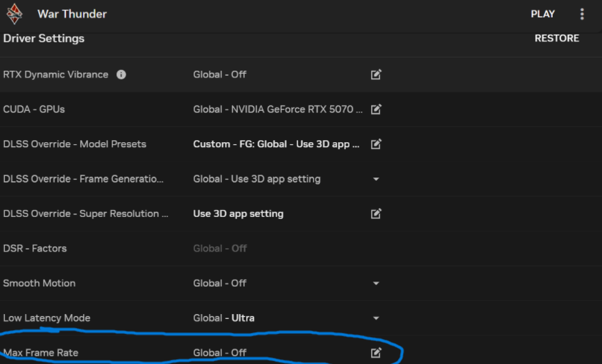Click the War Thunder game icon

15,14
